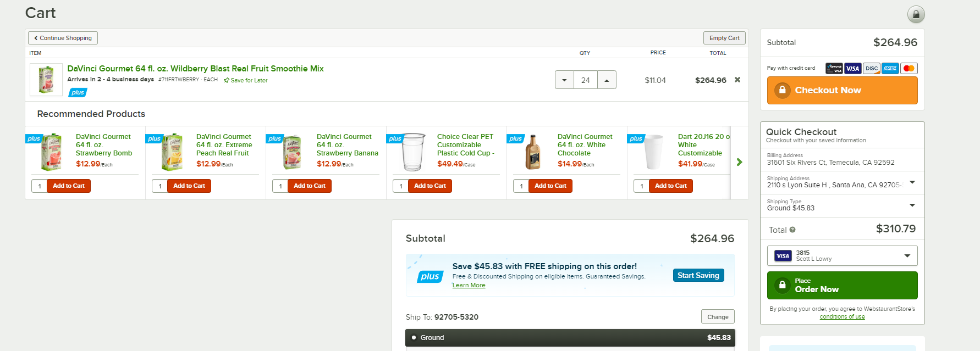Open Strawberry Banana product image
The image size is (980, 351).
293,152
